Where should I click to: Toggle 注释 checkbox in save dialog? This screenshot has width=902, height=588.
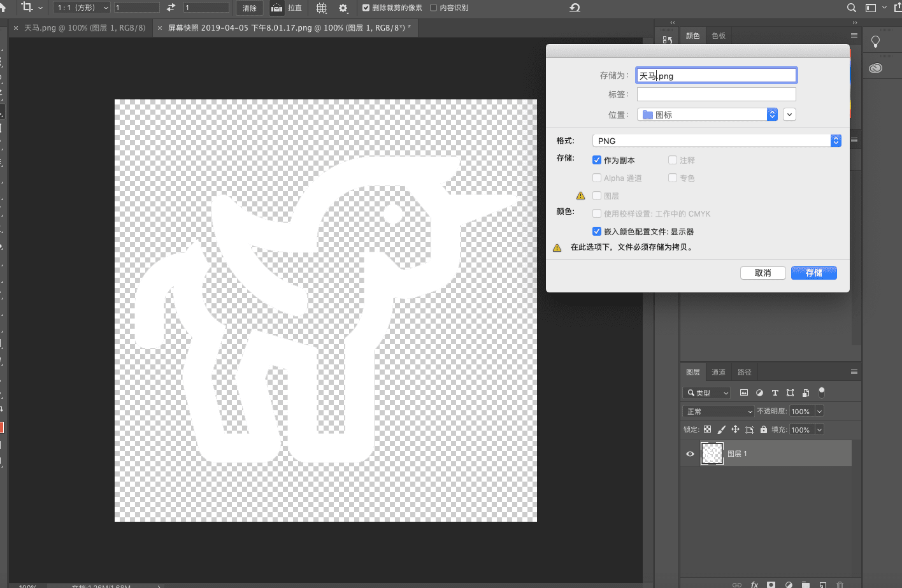click(x=673, y=160)
